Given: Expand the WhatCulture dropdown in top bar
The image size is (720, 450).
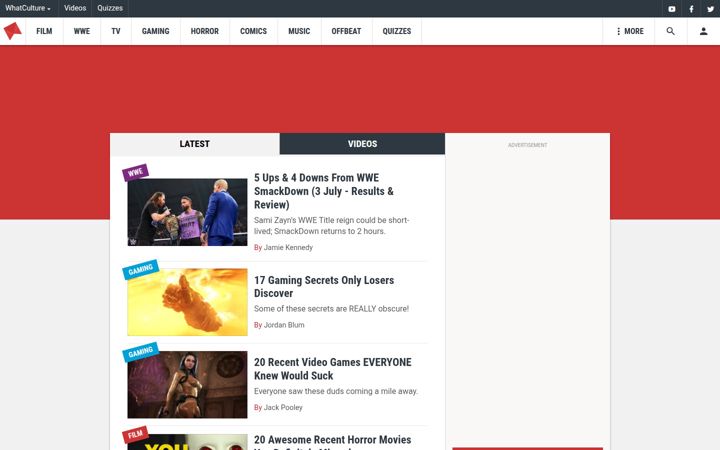Looking at the screenshot, I should (28, 8).
